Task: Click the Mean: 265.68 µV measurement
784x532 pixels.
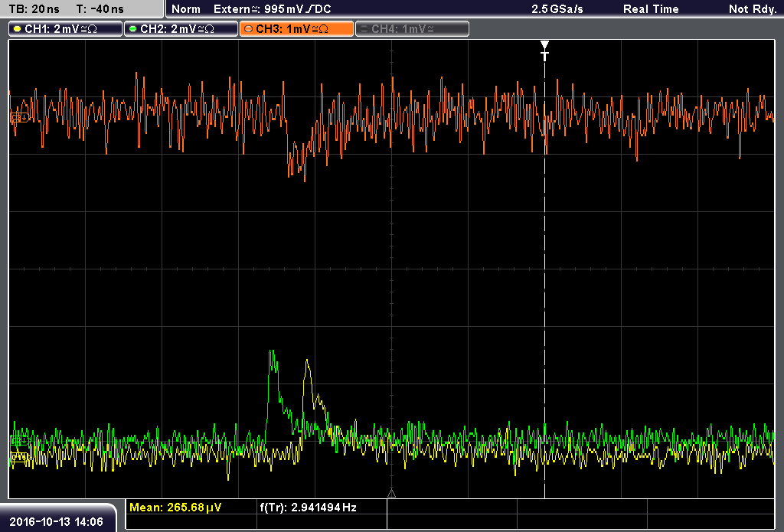Action: (175, 508)
